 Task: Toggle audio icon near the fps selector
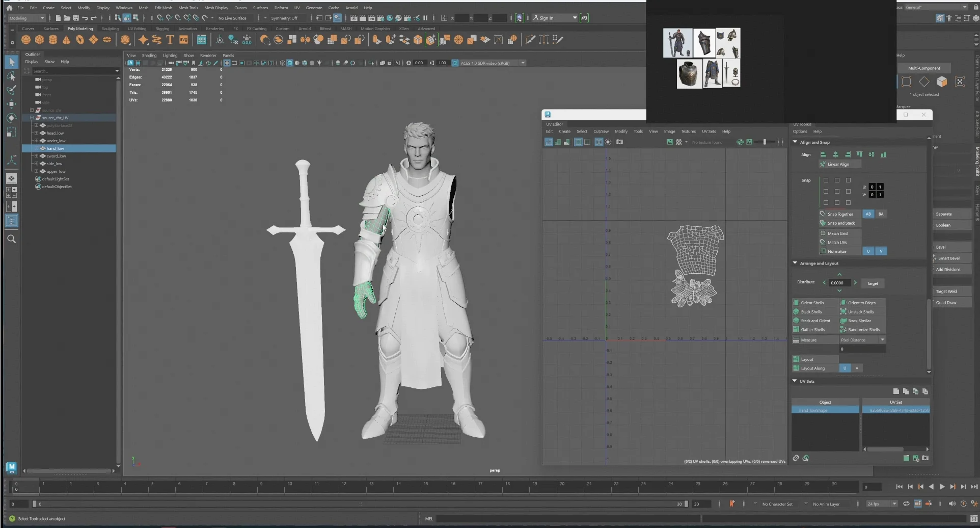(x=951, y=504)
